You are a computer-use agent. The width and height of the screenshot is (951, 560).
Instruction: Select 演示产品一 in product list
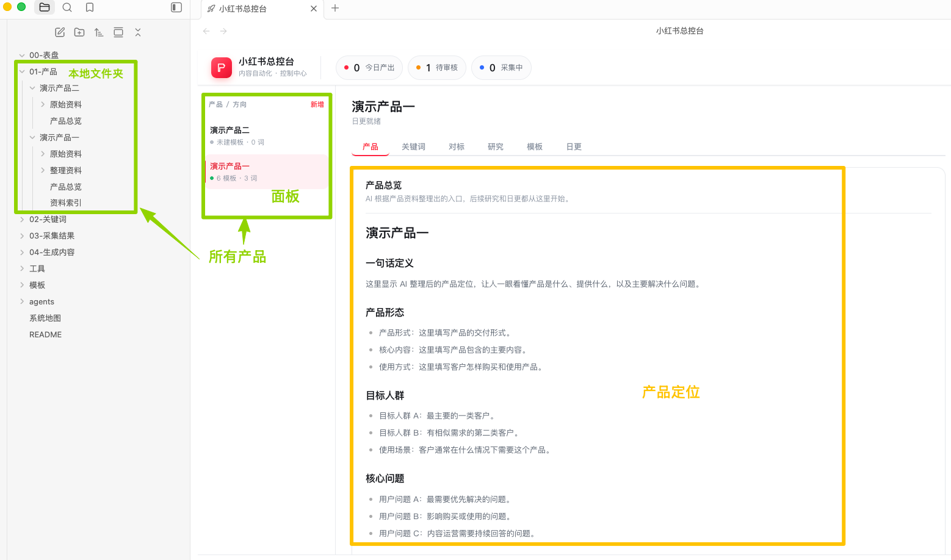point(267,171)
